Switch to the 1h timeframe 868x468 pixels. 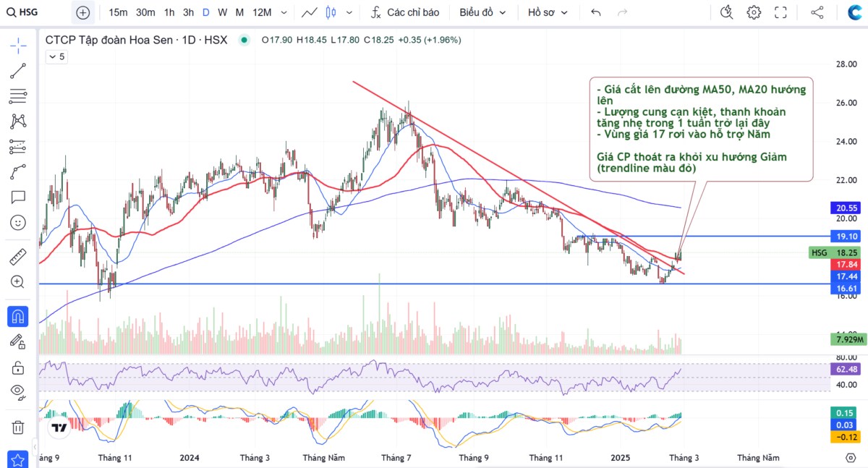tap(169, 12)
